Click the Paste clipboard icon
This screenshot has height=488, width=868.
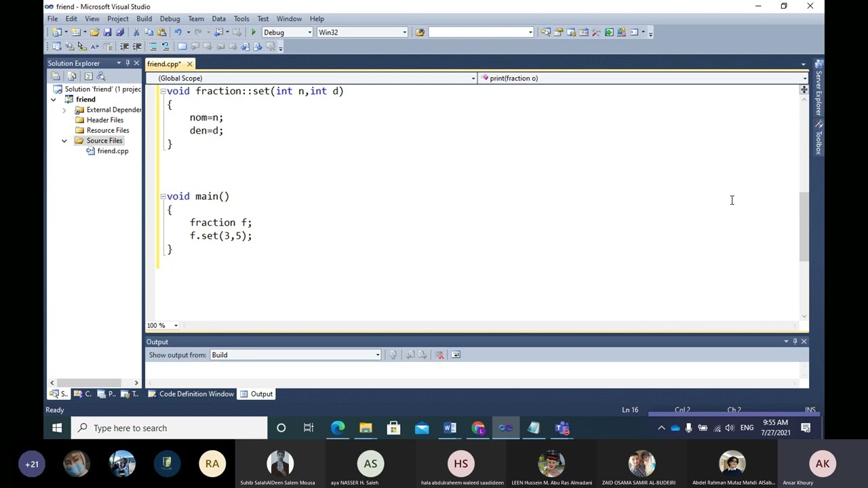[x=161, y=32]
